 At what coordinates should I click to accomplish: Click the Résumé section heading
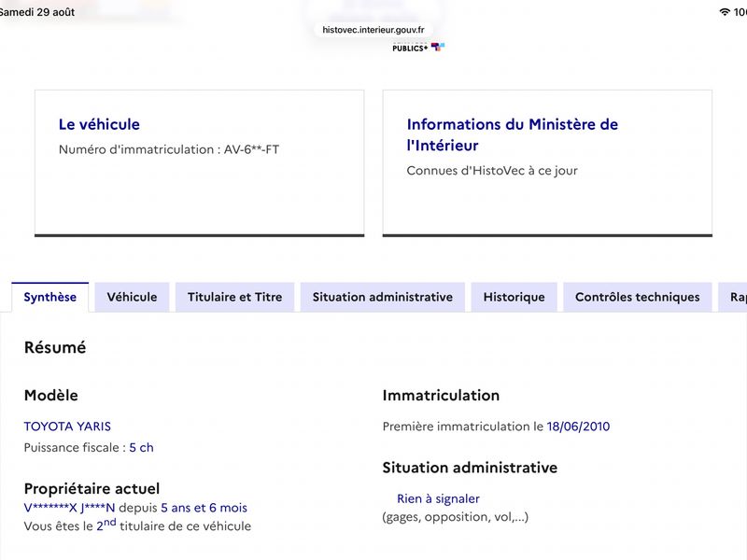pos(55,347)
